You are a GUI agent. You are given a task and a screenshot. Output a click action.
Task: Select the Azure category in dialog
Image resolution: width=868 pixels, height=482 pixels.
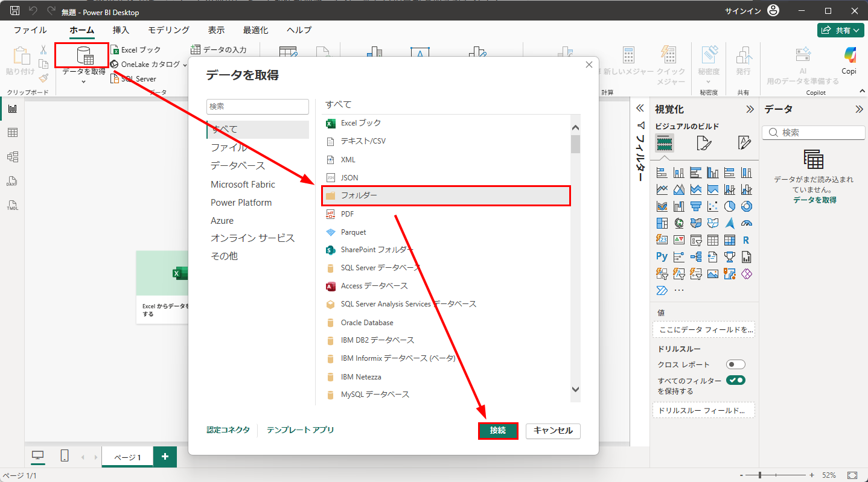pos(222,221)
